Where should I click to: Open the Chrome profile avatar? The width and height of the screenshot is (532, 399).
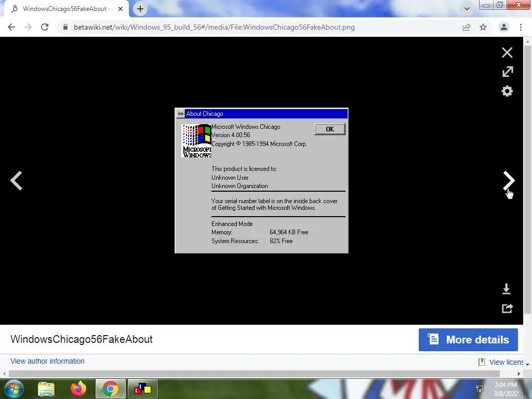(x=504, y=27)
